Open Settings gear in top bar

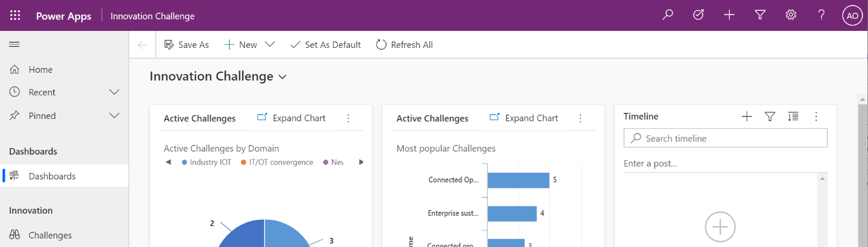click(x=791, y=15)
